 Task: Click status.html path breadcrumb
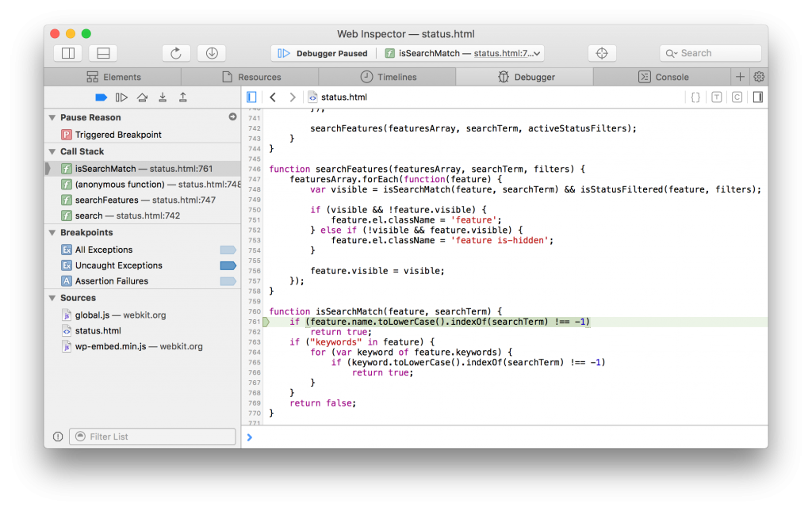coord(338,97)
